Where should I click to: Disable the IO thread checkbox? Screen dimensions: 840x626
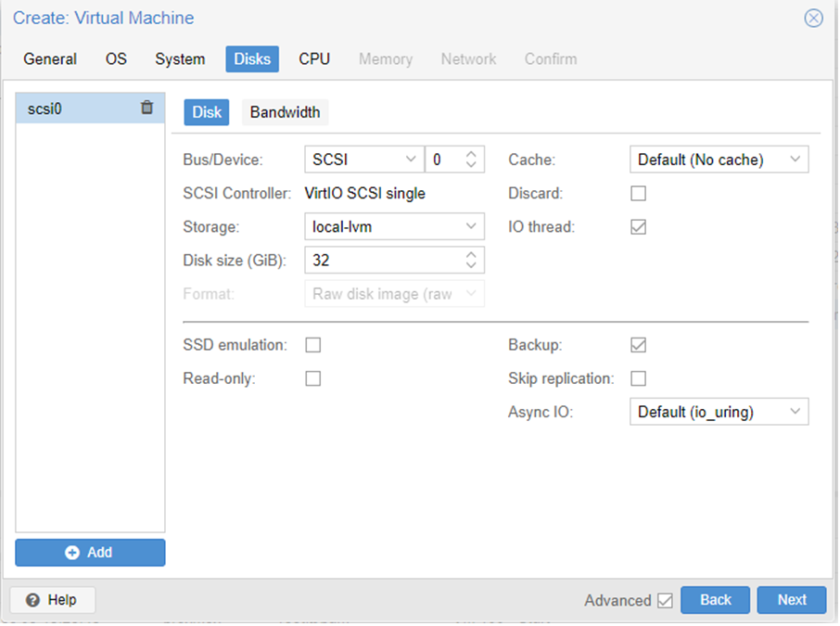click(638, 226)
